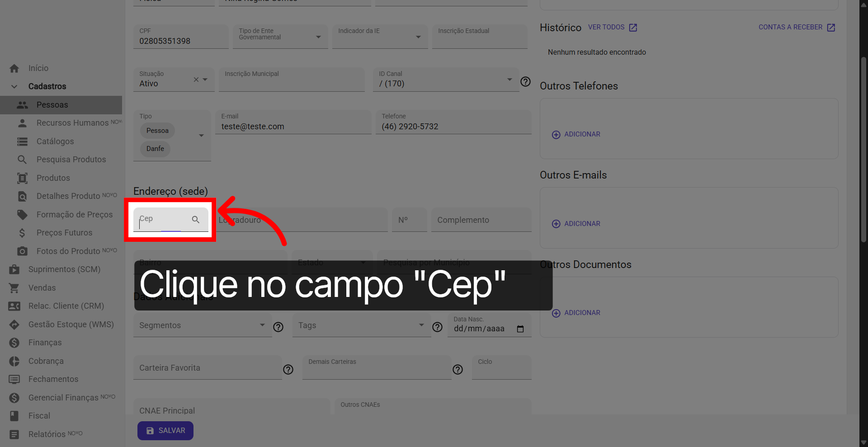Viewport: 868px width, 447px height.
Task: Click the Fotos do Produto camera icon
Action: pos(22,251)
